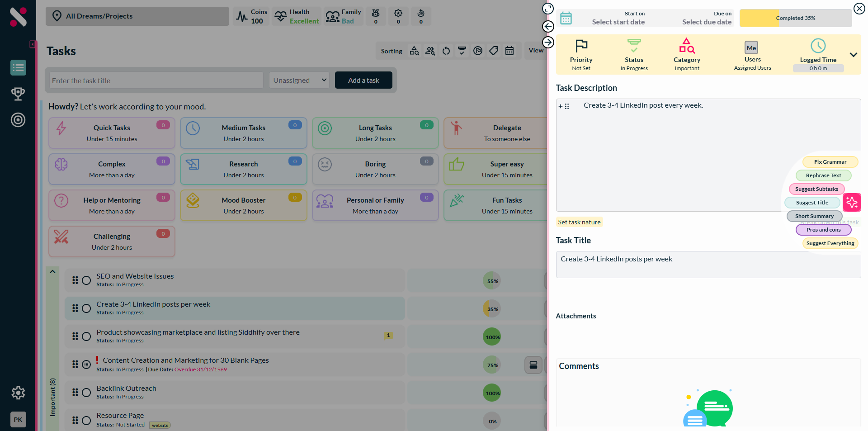Select Medium Tasks mood card
This screenshot has height=431, width=868.
[x=244, y=133]
